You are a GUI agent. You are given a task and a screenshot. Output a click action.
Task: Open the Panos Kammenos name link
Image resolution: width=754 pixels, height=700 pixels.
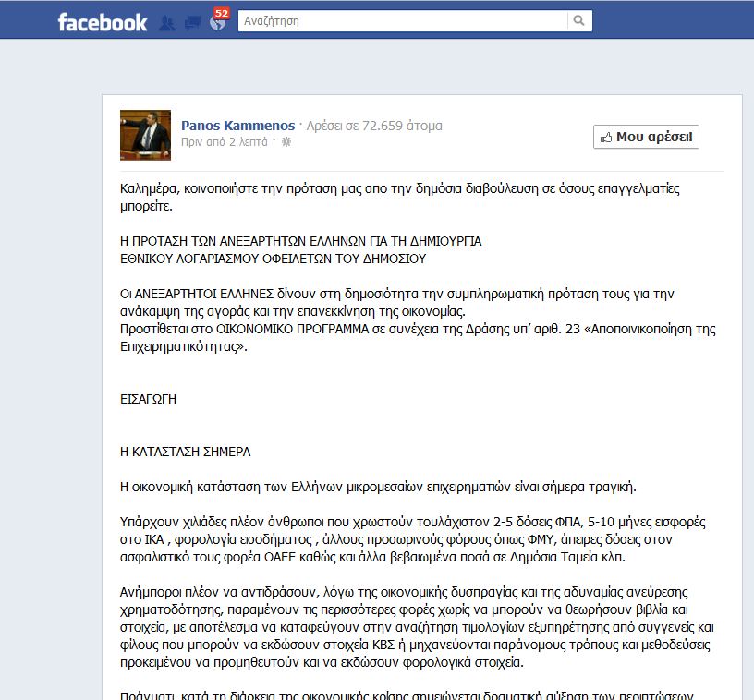(238, 126)
